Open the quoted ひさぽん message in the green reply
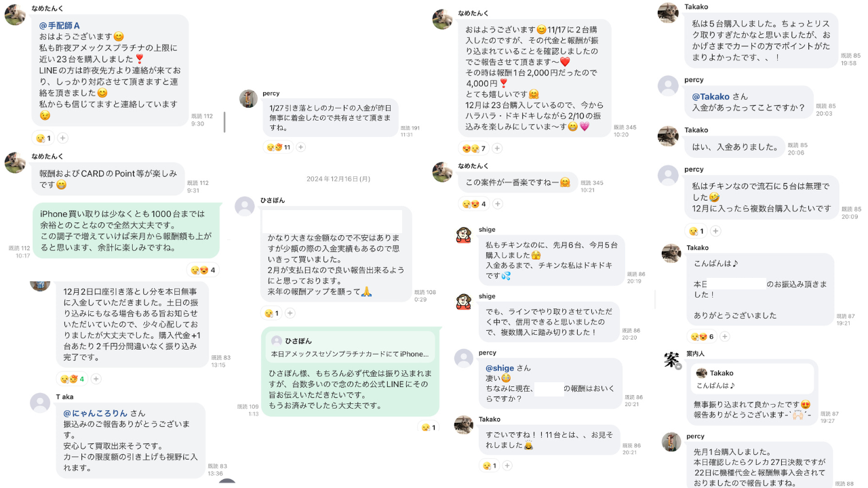Image resolution: width=868 pixels, height=488 pixels. [350, 347]
